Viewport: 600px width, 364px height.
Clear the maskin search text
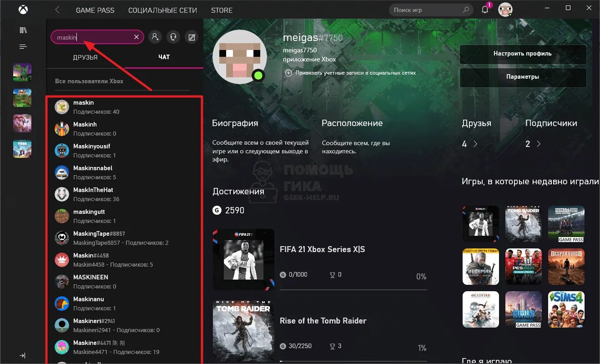point(136,37)
